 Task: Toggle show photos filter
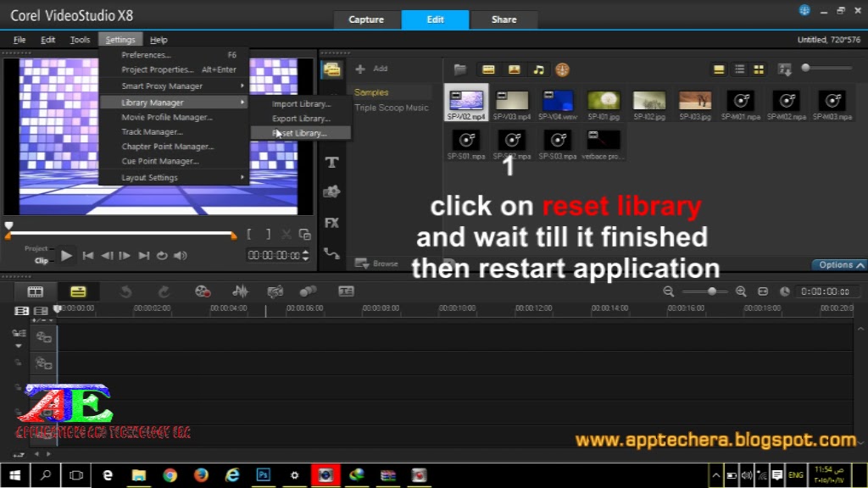click(x=515, y=69)
